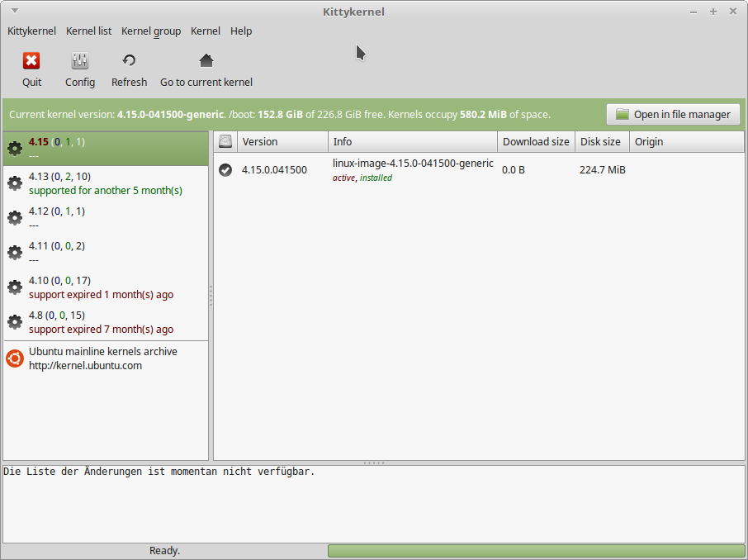Click gear icon for kernel 4.12 group
The width and height of the screenshot is (748, 560).
coord(15,218)
